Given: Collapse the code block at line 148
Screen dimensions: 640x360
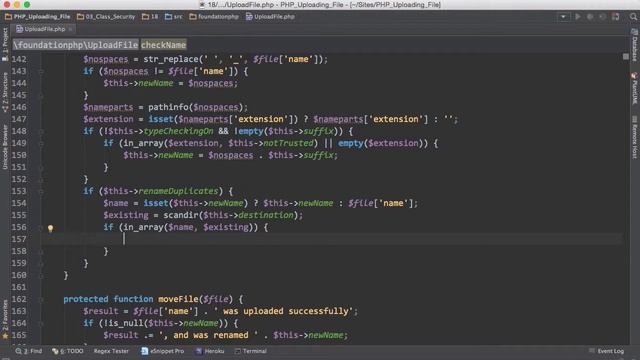Looking at the screenshot, I should (x=41, y=131).
